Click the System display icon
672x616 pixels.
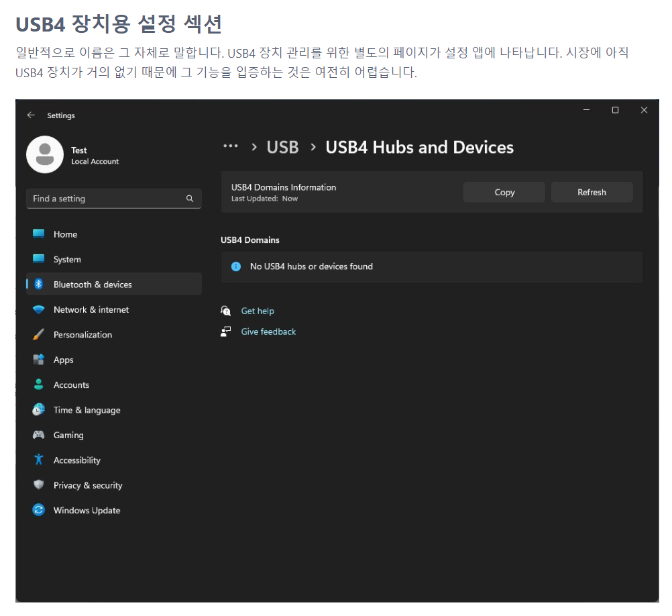(39, 258)
